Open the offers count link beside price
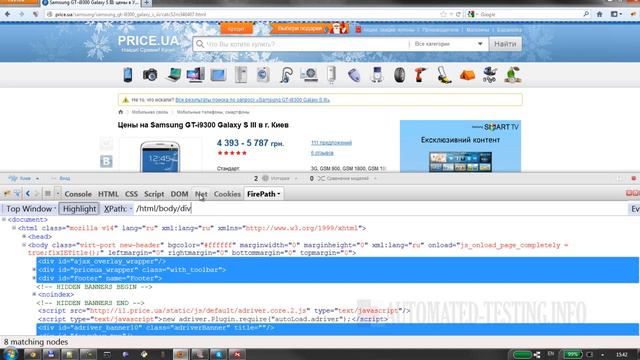The image size is (640, 360). click(x=331, y=142)
